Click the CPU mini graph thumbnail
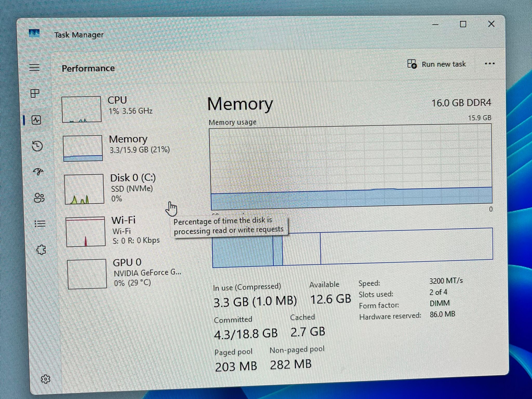532x399 pixels. click(82, 109)
